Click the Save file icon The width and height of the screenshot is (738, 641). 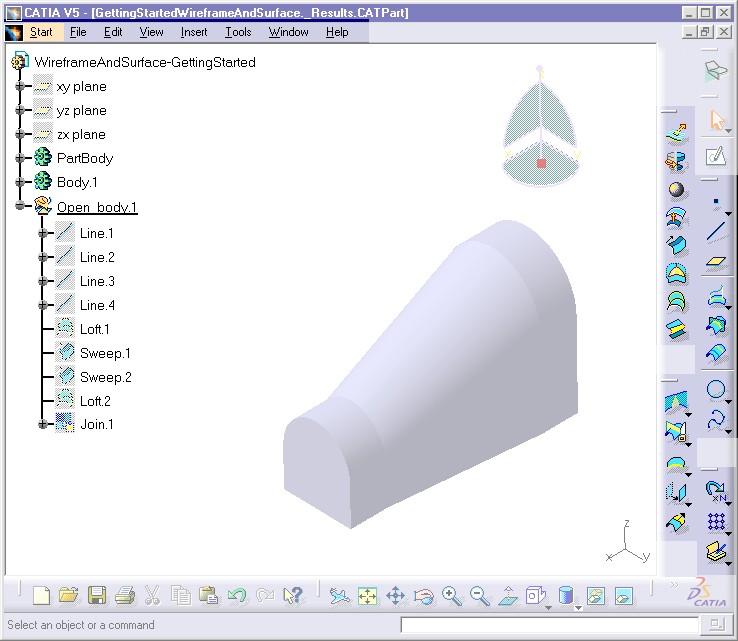(x=97, y=596)
